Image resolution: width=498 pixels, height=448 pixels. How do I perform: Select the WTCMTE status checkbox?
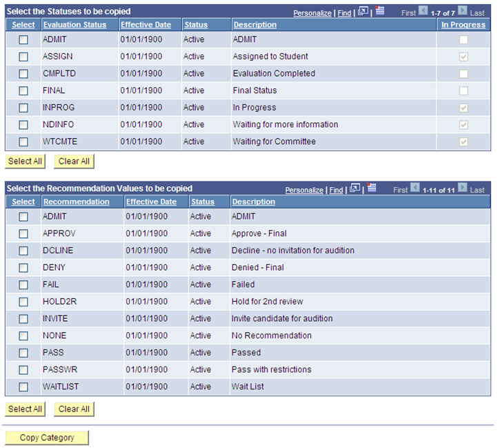click(23, 142)
